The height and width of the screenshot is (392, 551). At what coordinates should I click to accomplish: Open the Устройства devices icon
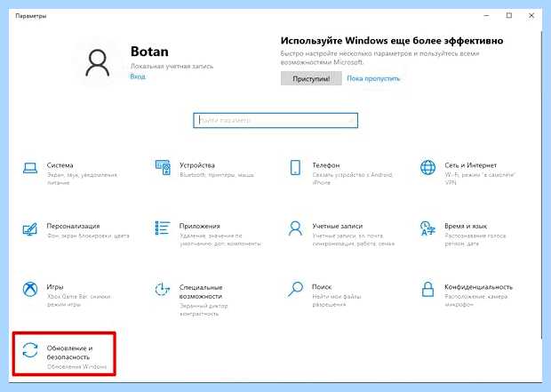pyautogui.click(x=163, y=167)
